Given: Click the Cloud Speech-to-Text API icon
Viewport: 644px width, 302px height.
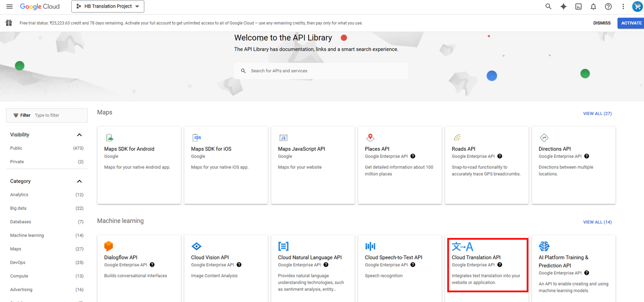Looking at the screenshot, I should [x=370, y=246].
